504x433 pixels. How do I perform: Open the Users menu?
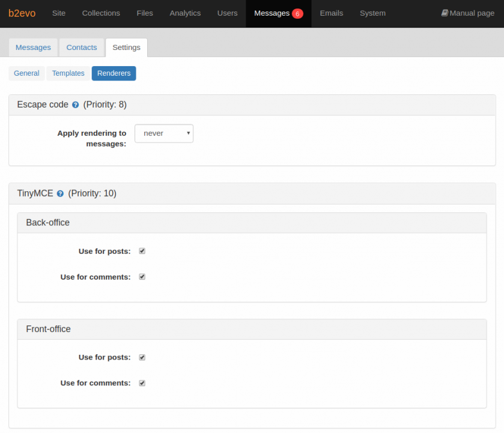pos(227,13)
